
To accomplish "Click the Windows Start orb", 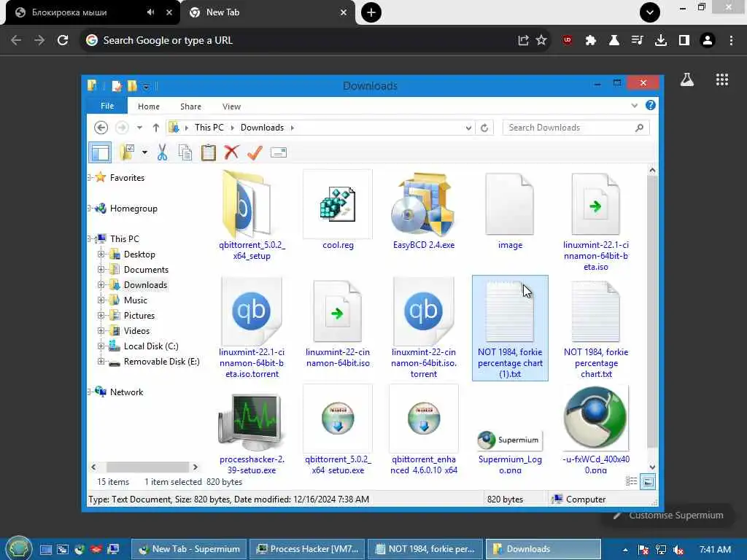I will [x=18, y=548].
